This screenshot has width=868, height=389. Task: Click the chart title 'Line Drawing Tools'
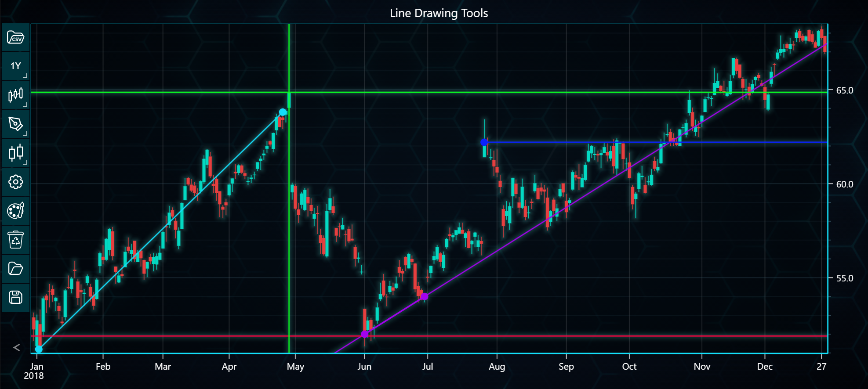pos(439,13)
